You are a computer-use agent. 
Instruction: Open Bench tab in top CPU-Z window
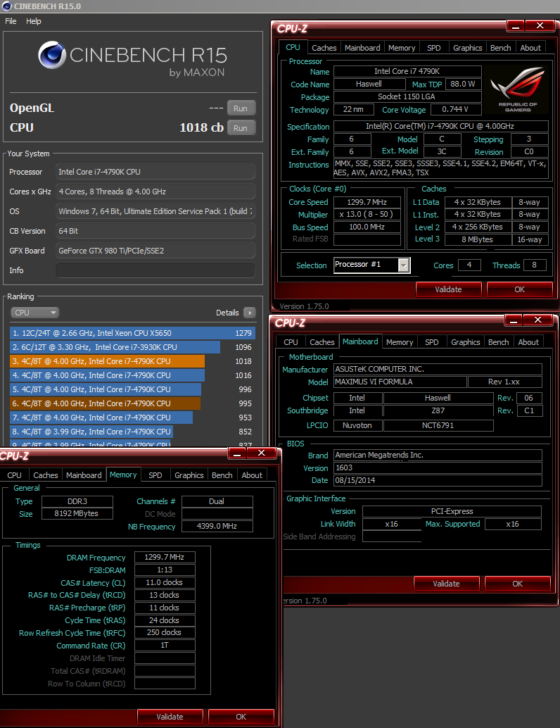(501, 48)
